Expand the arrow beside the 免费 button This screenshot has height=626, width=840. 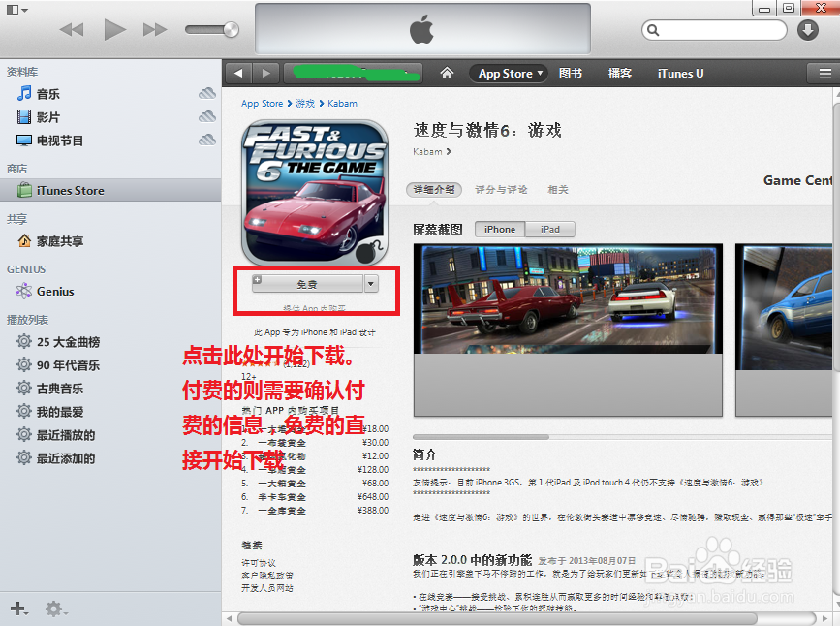point(371,284)
